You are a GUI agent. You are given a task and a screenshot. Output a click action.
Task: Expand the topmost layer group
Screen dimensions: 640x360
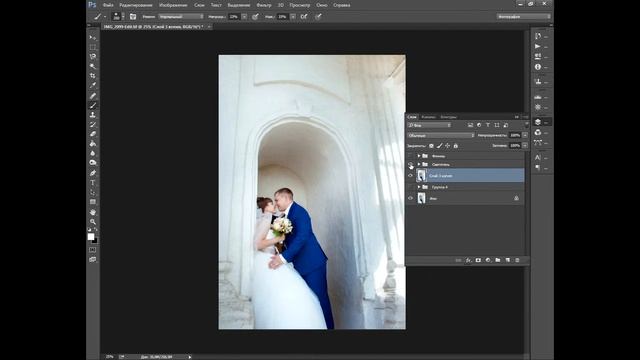coord(419,156)
